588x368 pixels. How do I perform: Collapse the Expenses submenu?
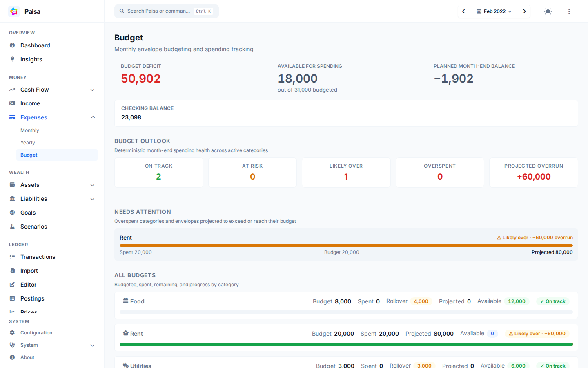pos(93,117)
